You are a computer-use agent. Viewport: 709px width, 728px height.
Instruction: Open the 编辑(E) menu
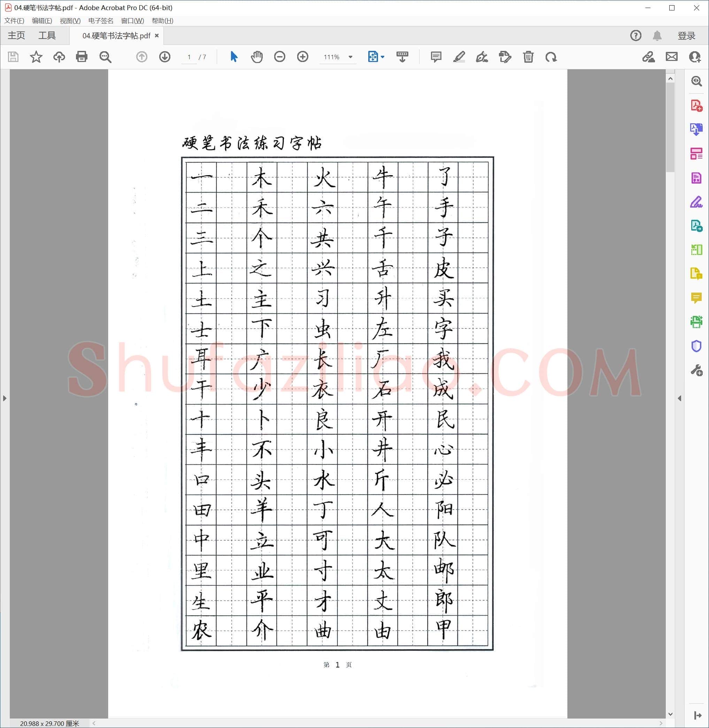point(42,21)
